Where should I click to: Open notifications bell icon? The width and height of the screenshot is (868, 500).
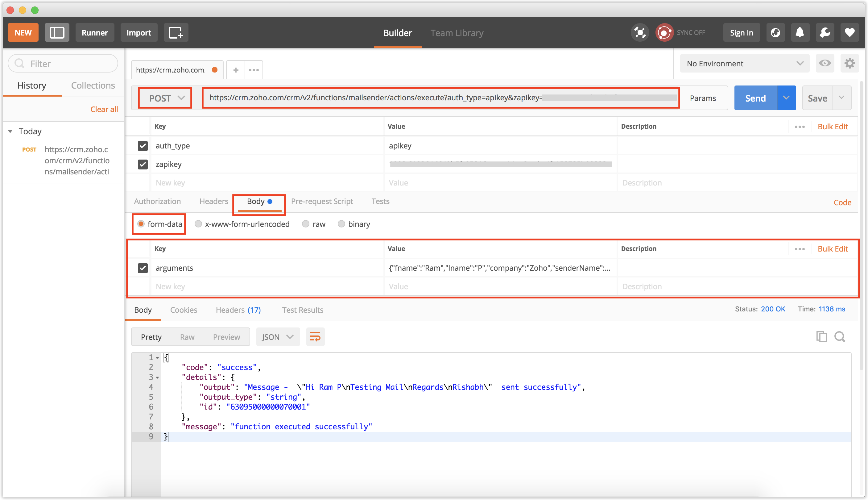(800, 33)
